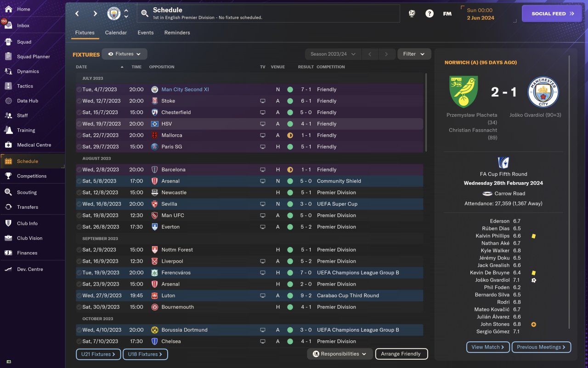
Task: Click the Inbox icon with notification badge
Action: [8, 25]
